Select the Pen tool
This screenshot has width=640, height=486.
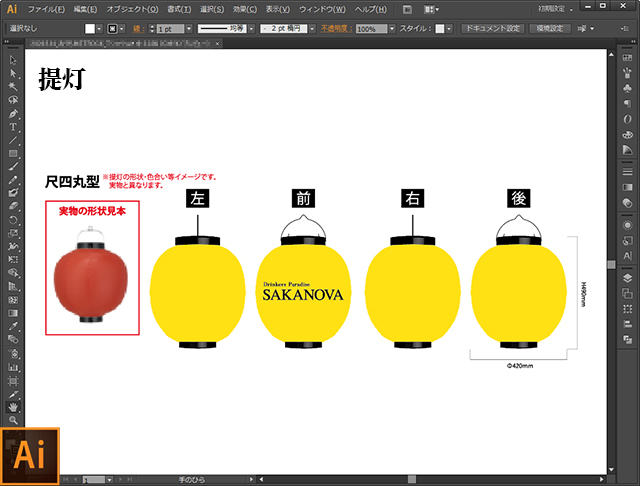[x=13, y=113]
